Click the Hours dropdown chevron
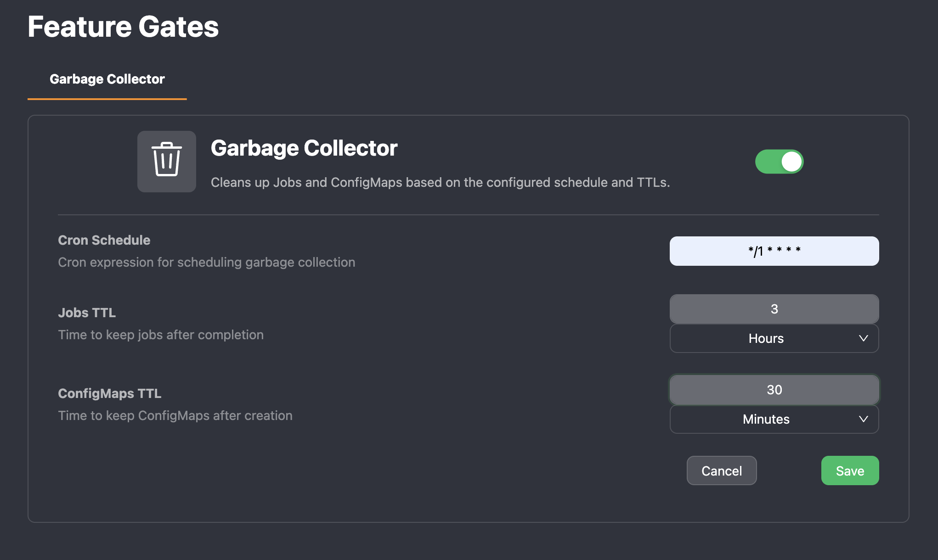This screenshot has height=560, width=938. point(863,338)
